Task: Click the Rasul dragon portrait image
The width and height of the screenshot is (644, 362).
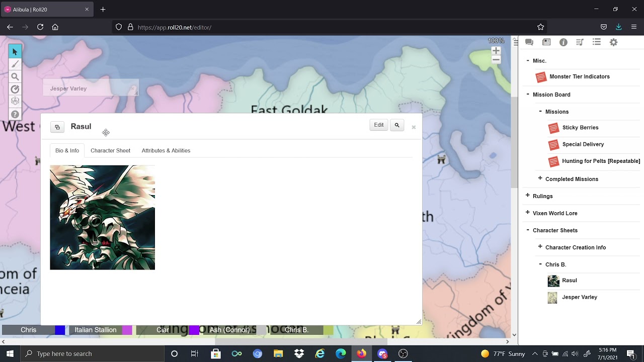Action: (x=103, y=218)
